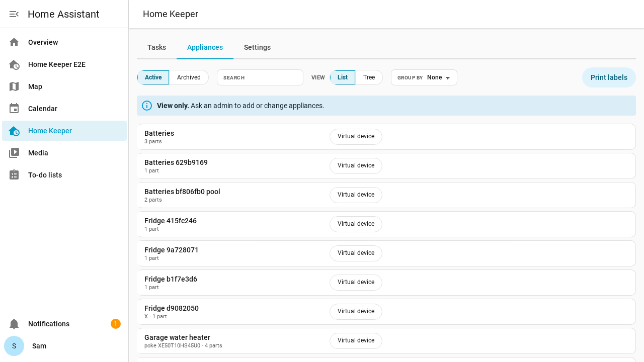
Task: Collapse the sidebar with the menu icon
Action: [14, 14]
